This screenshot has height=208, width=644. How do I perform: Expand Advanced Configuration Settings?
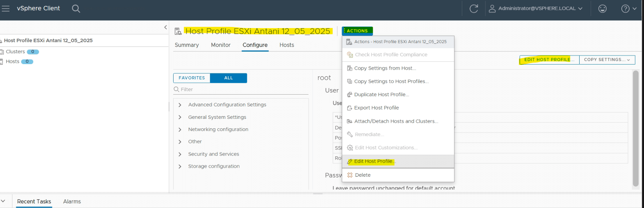pyautogui.click(x=180, y=105)
